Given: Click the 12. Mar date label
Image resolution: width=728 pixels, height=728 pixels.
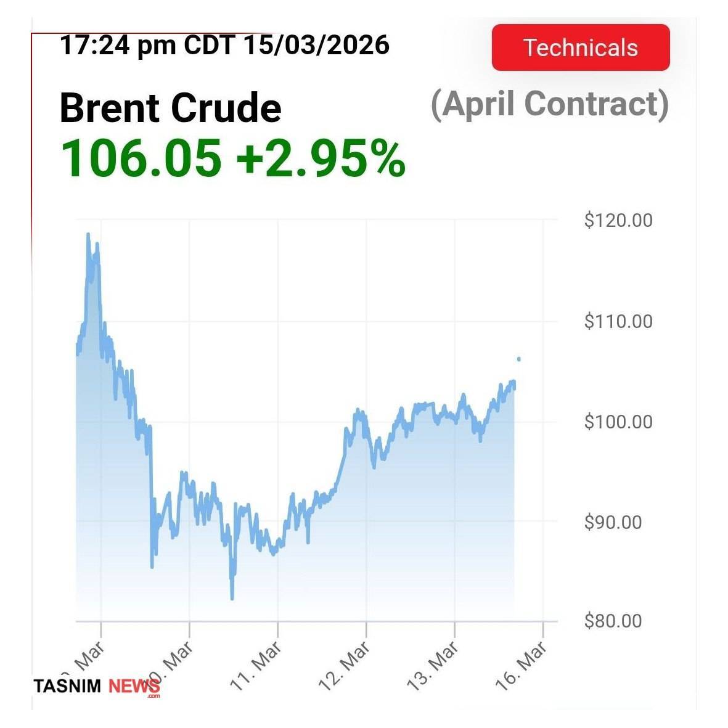Looking at the screenshot, I should 344,666.
